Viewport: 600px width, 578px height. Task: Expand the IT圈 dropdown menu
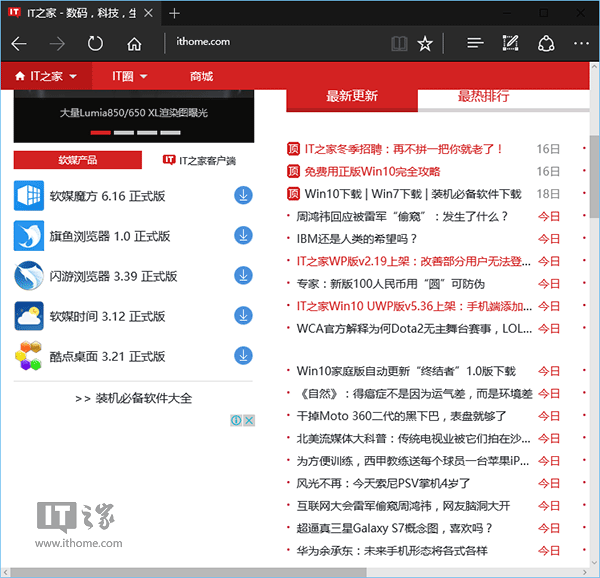[130, 76]
